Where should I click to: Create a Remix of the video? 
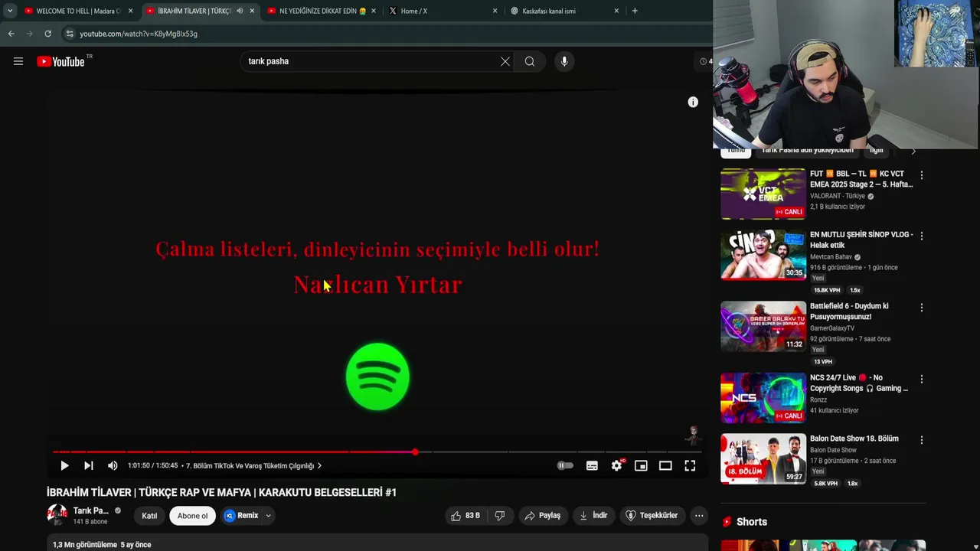pos(242,516)
